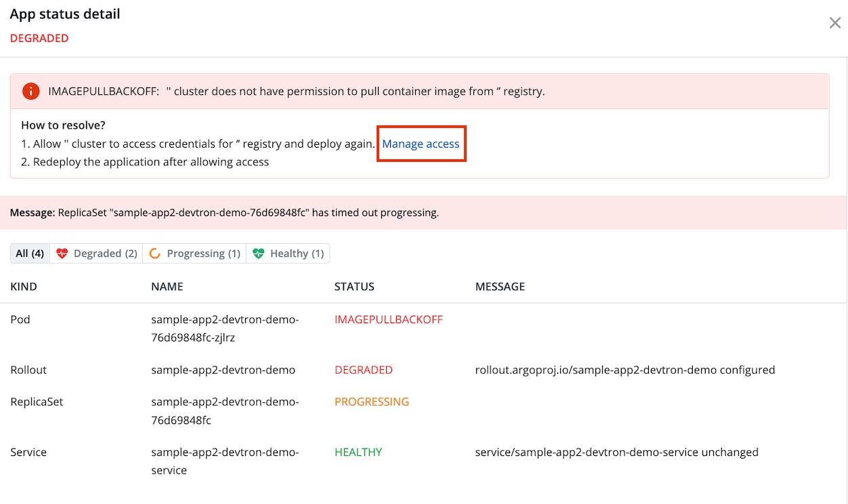Switch to the Degraded (2) tab
The height and width of the screenshot is (504, 848).
click(96, 253)
